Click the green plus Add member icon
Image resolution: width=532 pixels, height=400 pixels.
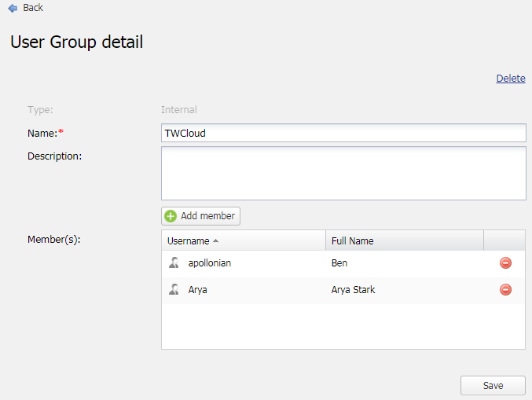tap(171, 216)
